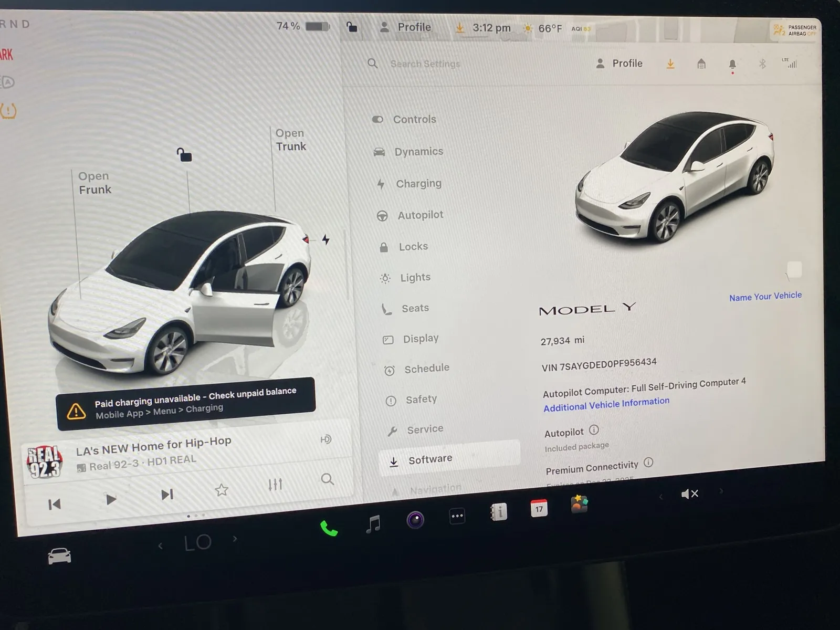The width and height of the screenshot is (840, 630).
Task: Open the music app icon
Action: pyautogui.click(x=373, y=524)
